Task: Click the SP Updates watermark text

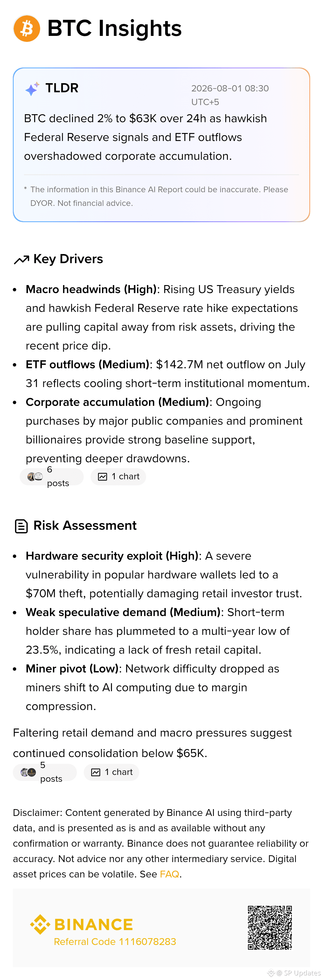Action: pos(298,973)
